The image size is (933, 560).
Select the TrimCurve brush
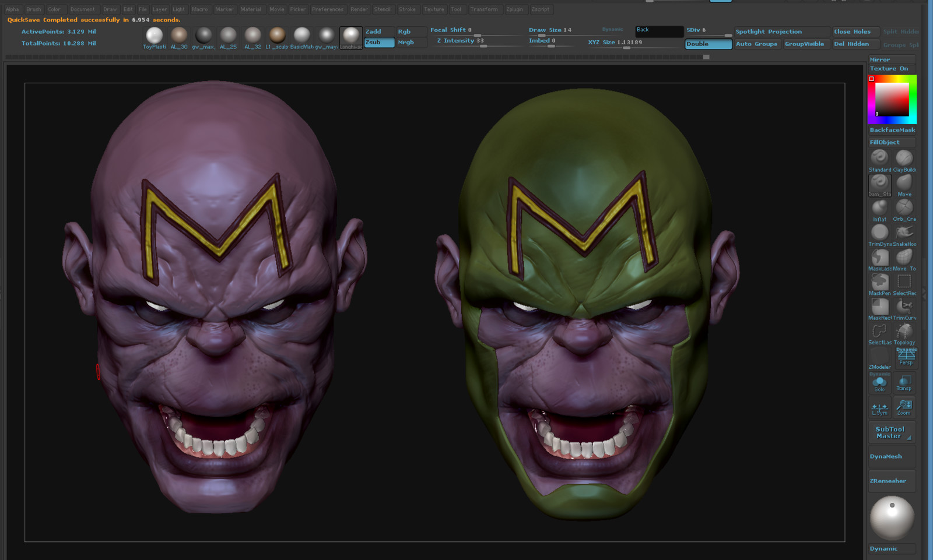click(x=904, y=309)
